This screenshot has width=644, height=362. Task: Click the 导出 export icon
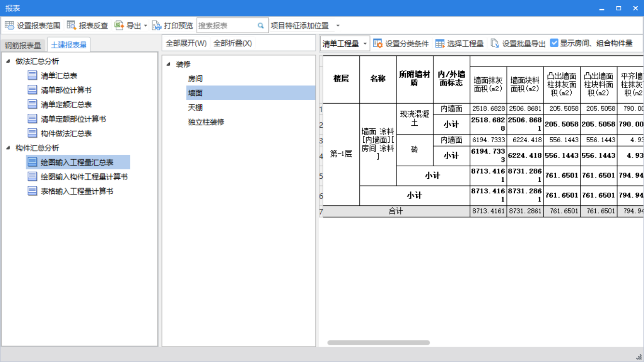119,26
